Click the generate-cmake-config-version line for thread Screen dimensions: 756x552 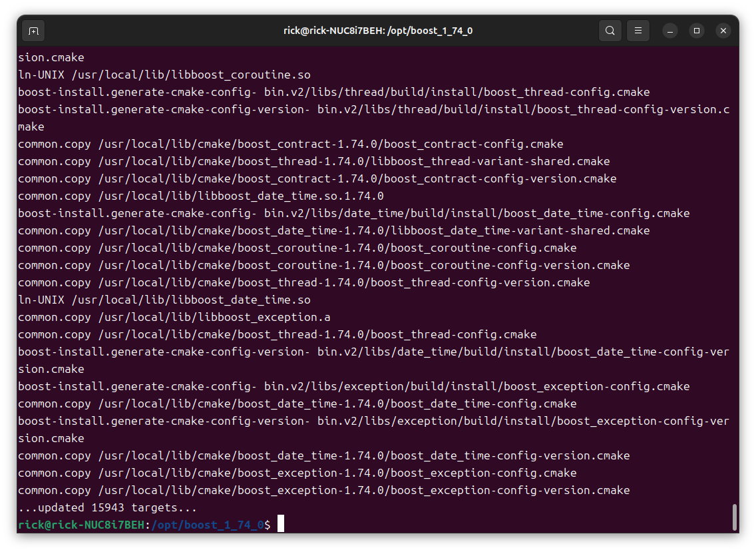(373, 118)
